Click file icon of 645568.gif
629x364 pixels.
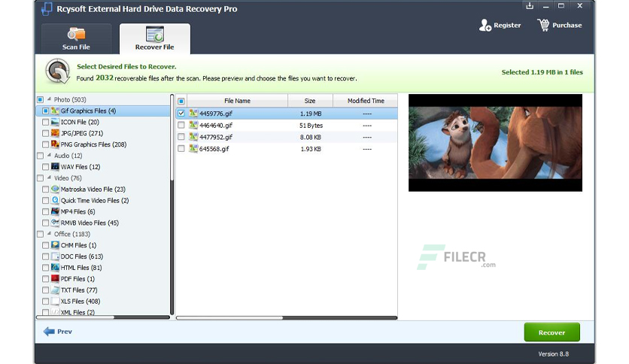[x=193, y=149]
